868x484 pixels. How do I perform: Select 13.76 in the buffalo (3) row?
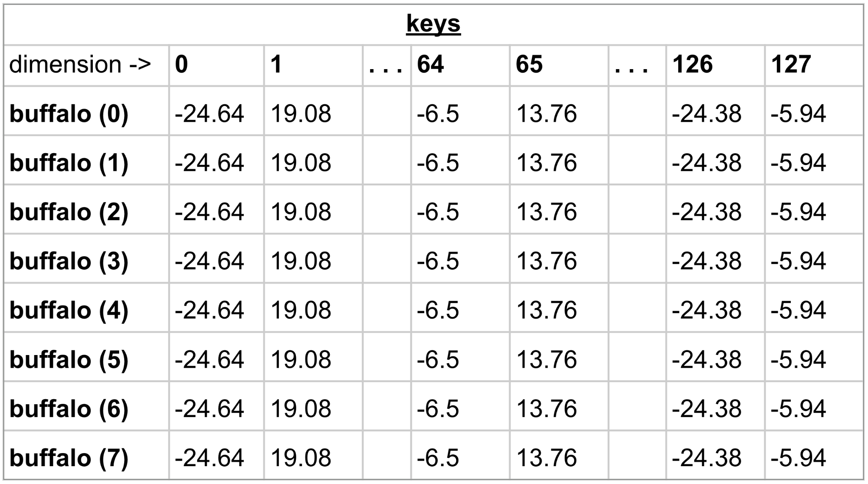click(x=546, y=261)
